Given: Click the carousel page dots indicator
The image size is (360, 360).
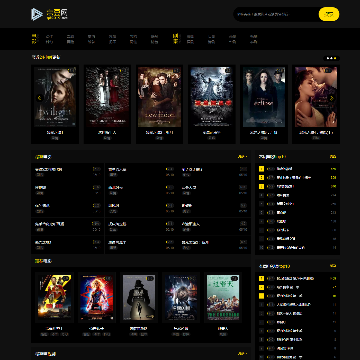Looking at the screenshot, I should coord(332,58).
